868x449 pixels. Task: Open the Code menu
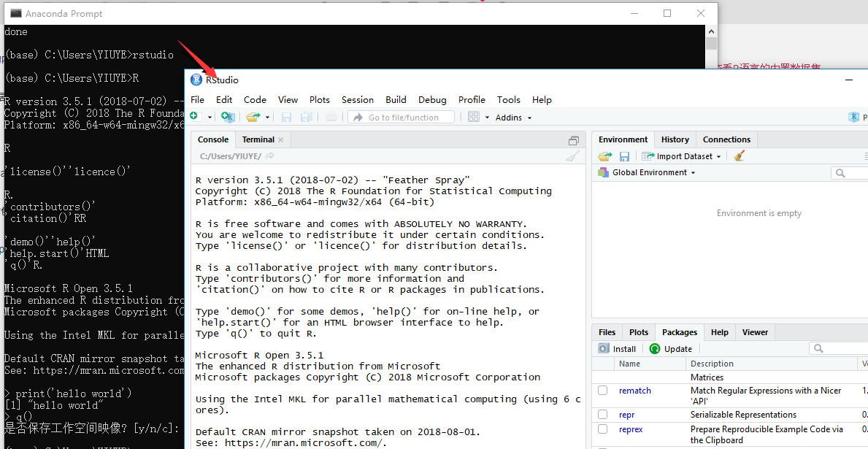tap(256, 99)
